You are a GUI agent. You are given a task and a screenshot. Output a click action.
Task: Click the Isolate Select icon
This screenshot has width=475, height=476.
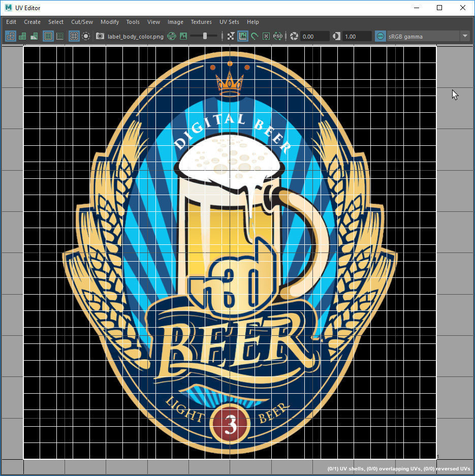point(86,37)
